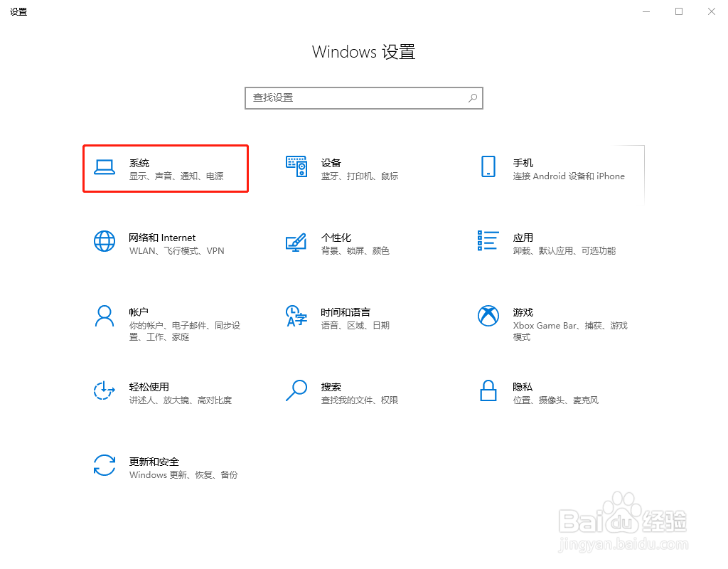The width and height of the screenshot is (728, 569).
Task: Open the 系统 settings title
Action: click(x=139, y=163)
